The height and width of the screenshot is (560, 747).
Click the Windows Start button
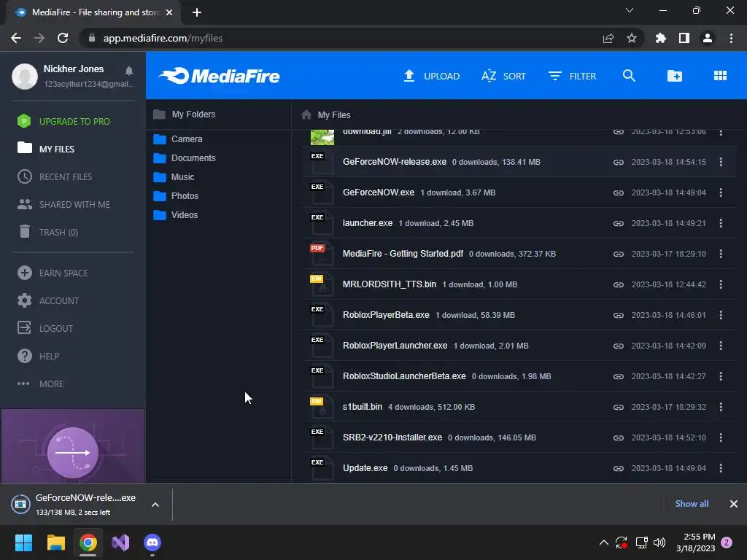23,542
